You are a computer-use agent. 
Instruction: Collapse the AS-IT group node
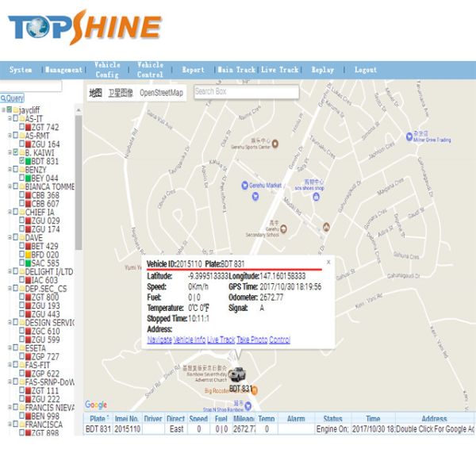click(10, 118)
